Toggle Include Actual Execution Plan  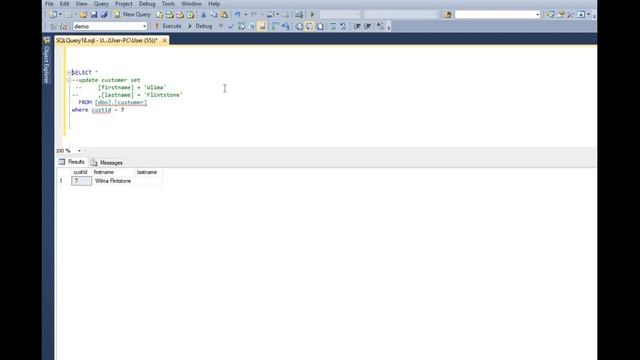(275, 26)
